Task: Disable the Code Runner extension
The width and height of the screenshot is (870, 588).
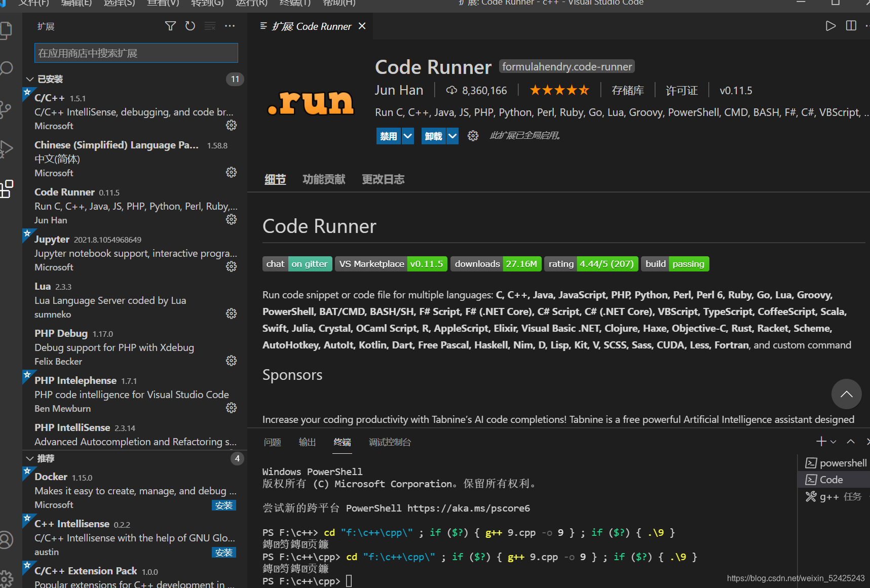Action: 389,136
